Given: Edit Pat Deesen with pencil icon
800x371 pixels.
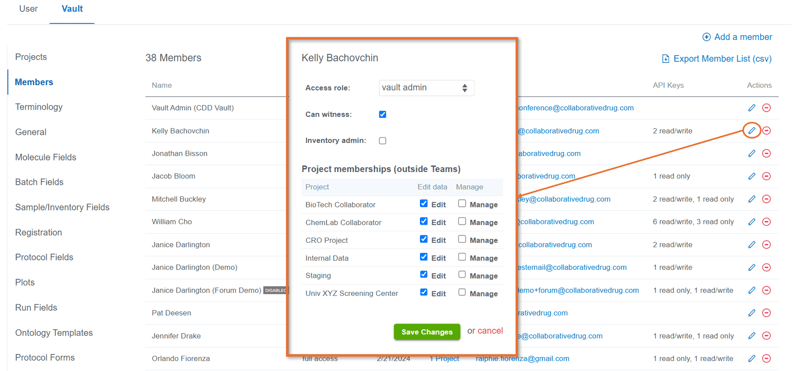Looking at the screenshot, I should pyautogui.click(x=751, y=313).
